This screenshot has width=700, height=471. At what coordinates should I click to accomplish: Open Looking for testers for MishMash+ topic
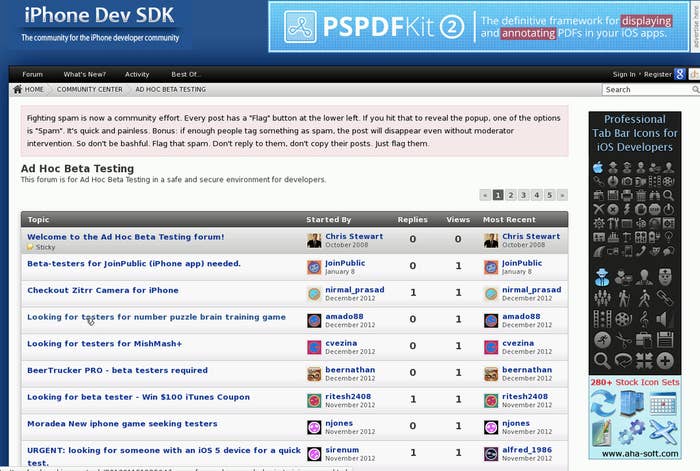pyautogui.click(x=104, y=344)
